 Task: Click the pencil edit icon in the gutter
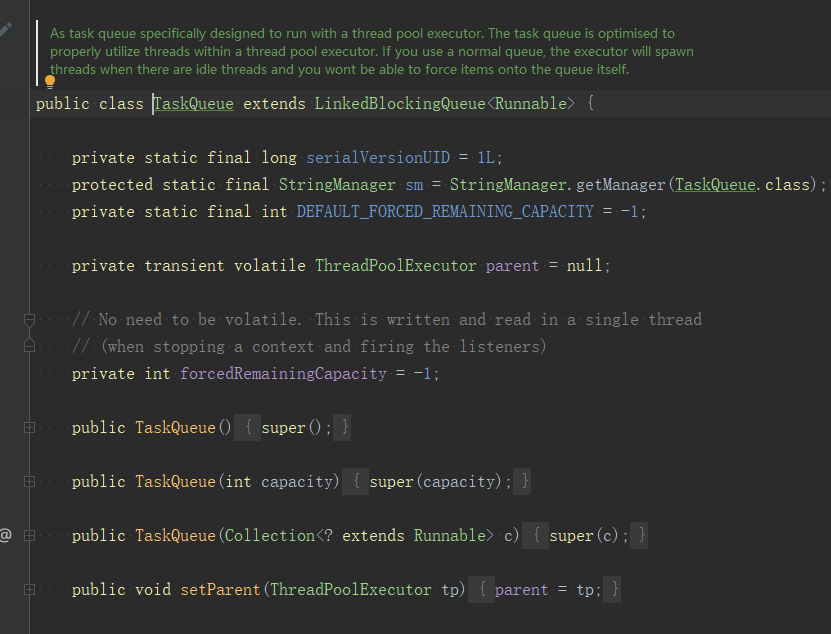pyautogui.click(x=4, y=30)
